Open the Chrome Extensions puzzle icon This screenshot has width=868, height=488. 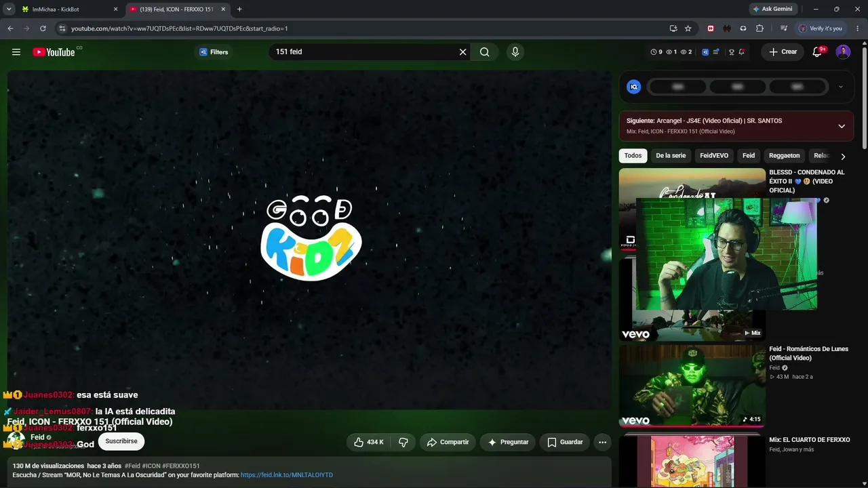(x=759, y=28)
